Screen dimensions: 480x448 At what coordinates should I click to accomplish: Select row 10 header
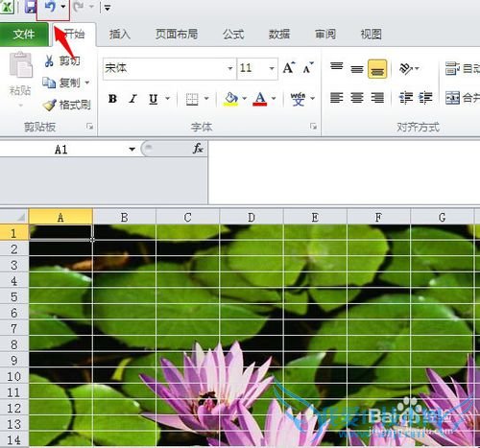point(14,376)
